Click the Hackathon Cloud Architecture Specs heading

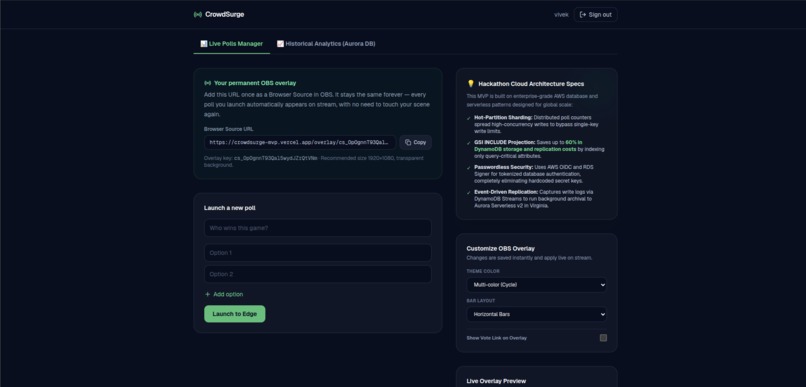pyautogui.click(x=531, y=84)
